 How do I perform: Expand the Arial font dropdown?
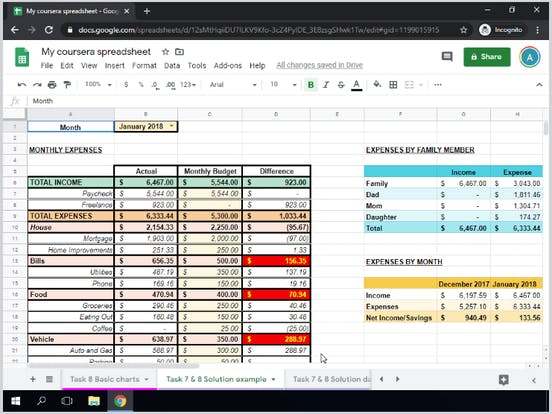click(233, 84)
